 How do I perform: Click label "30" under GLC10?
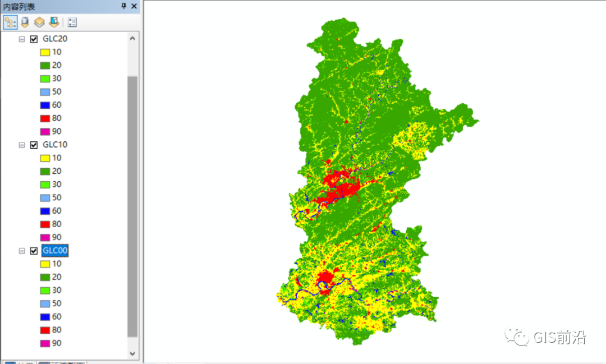pyautogui.click(x=57, y=184)
